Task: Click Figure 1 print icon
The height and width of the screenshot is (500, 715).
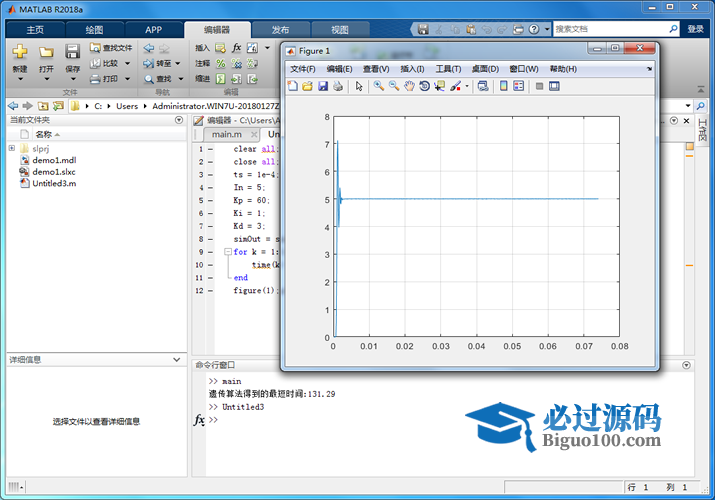Action: click(x=338, y=86)
